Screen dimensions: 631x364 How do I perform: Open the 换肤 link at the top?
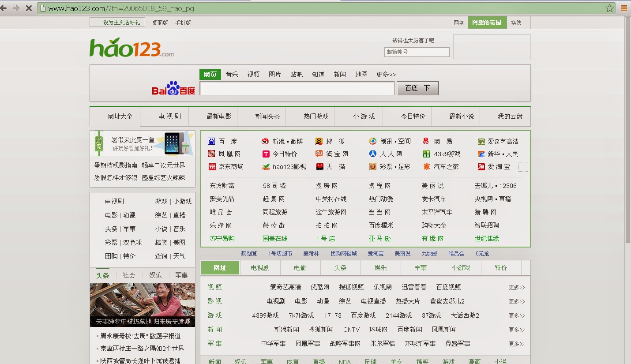(x=516, y=23)
